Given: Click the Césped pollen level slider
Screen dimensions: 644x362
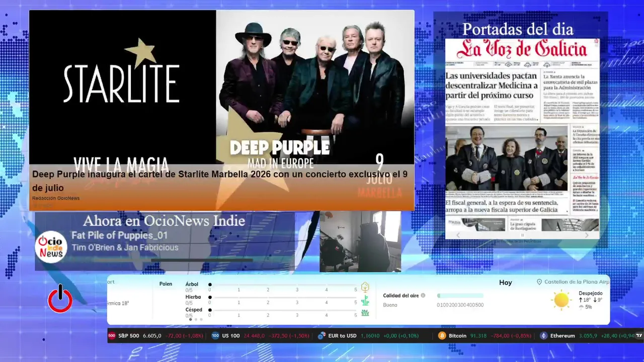Looking at the screenshot, I should [x=283, y=310].
